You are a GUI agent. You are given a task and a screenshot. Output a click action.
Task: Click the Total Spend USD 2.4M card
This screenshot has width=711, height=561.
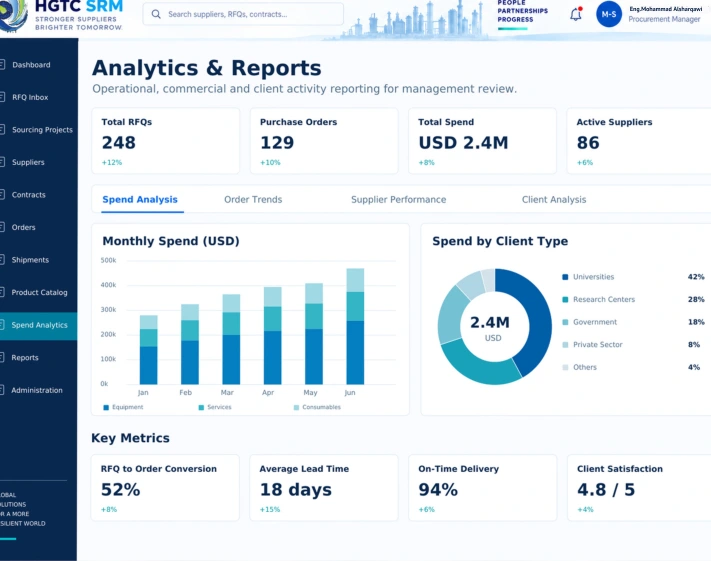click(482, 141)
